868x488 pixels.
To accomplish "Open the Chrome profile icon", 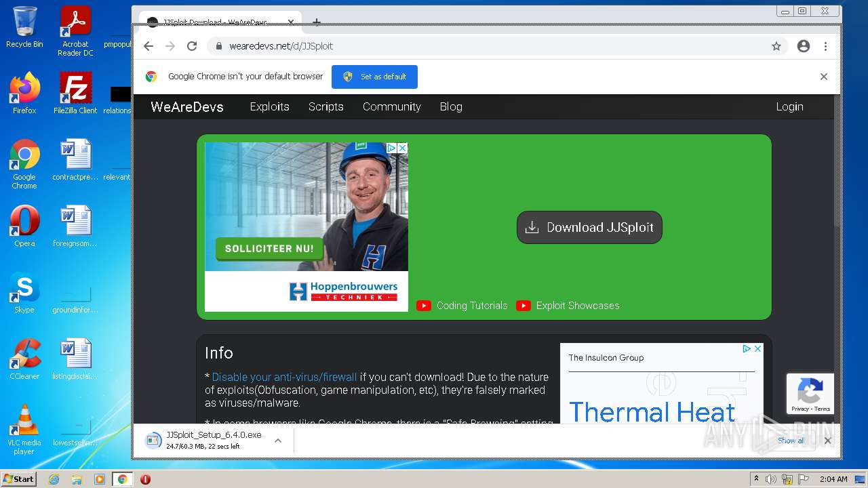I will [x=804, y=46].
